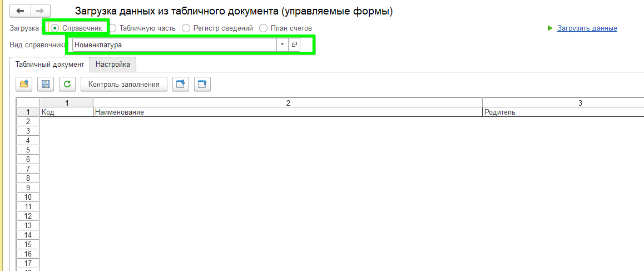Choose the Регистр сведений radio option
Image resolution: width=644 pixels, height=271 pixels.
point(186,28)
